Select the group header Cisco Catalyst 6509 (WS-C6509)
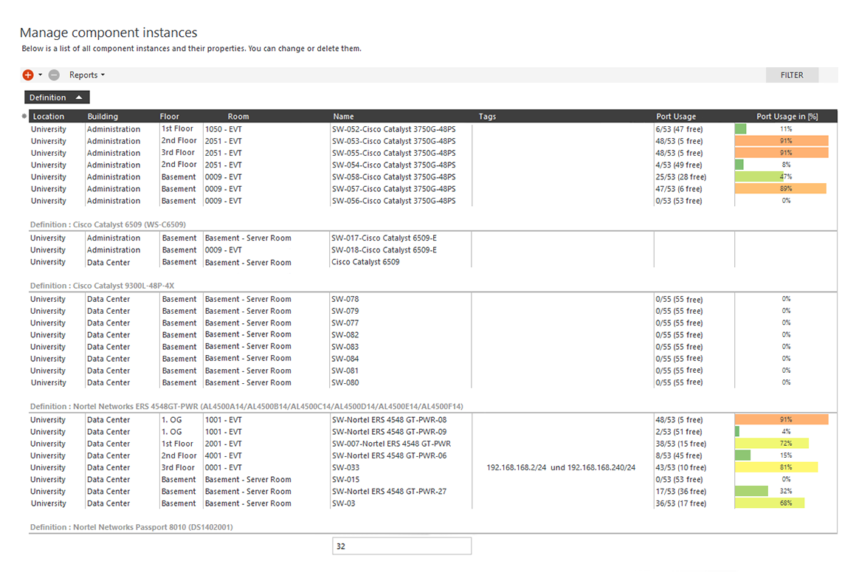The image size is (856, 578). [x=108, y=224]
